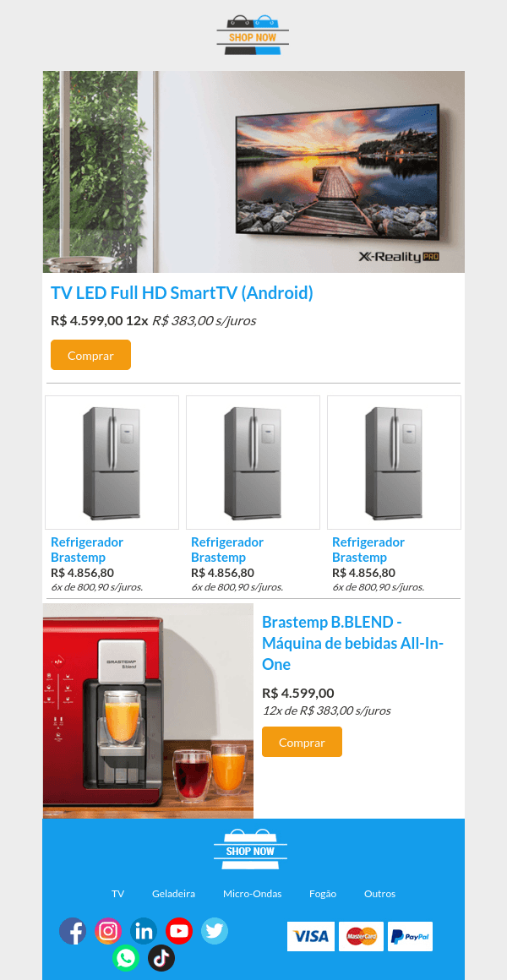Open the Micro-Ondas footer category
The width and height of the screenshot is (507, 980).
pyautogui.click(x=252, y=893)
